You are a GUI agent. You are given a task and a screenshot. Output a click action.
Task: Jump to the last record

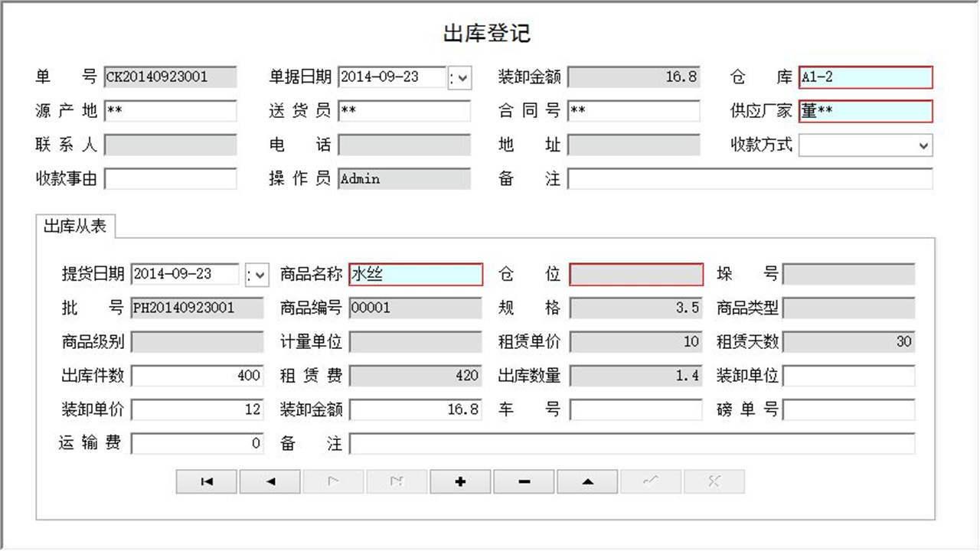(396, 481)
